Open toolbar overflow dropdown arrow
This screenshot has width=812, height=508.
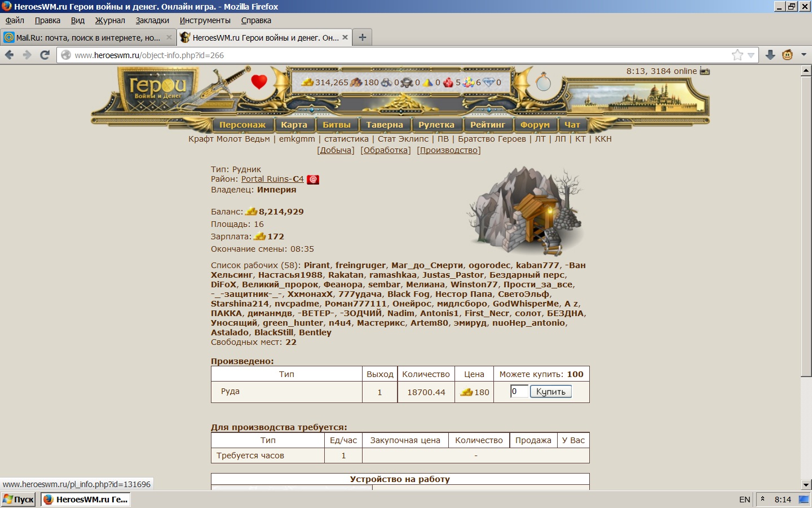click(804, 55)
